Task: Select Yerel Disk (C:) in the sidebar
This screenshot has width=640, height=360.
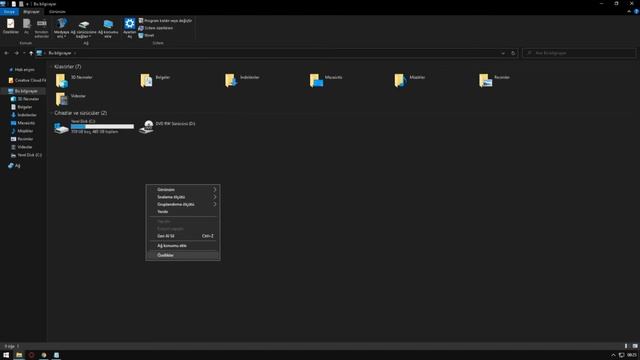Action: point(27,155)
